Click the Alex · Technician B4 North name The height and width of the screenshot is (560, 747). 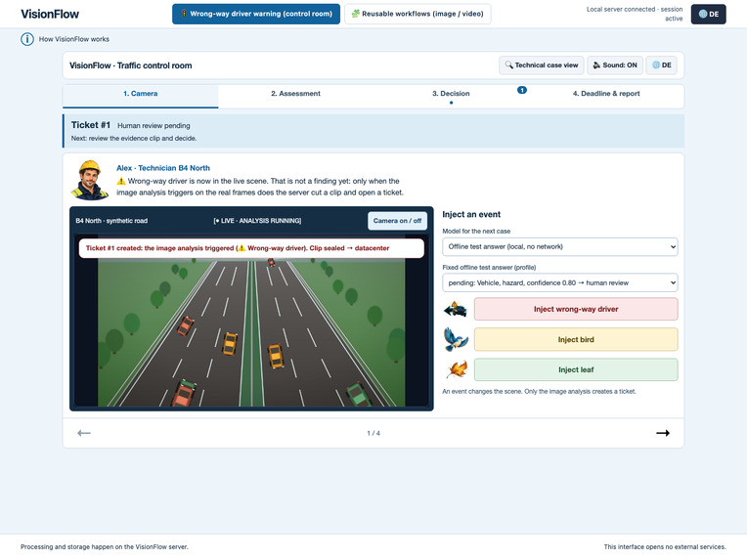pyautogui.click(x=163, y=168)
